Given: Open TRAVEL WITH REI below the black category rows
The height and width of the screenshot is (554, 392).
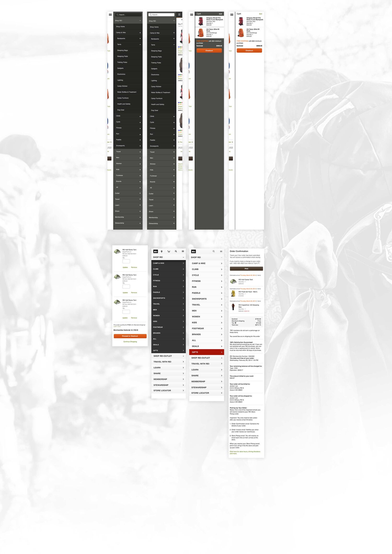Looking at the screenshot, I should click(x=169, y=362).
